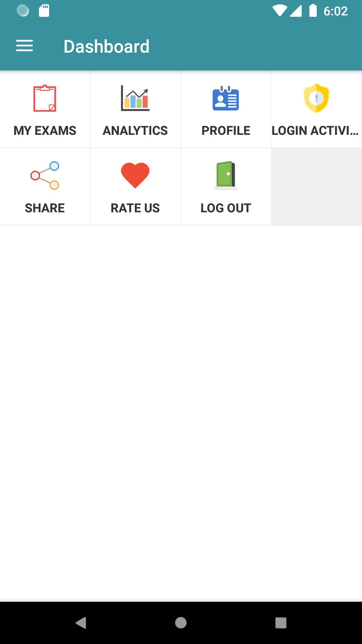Go to the PROFILE label
The image size is (362, 644).
(x=226, y=130)
